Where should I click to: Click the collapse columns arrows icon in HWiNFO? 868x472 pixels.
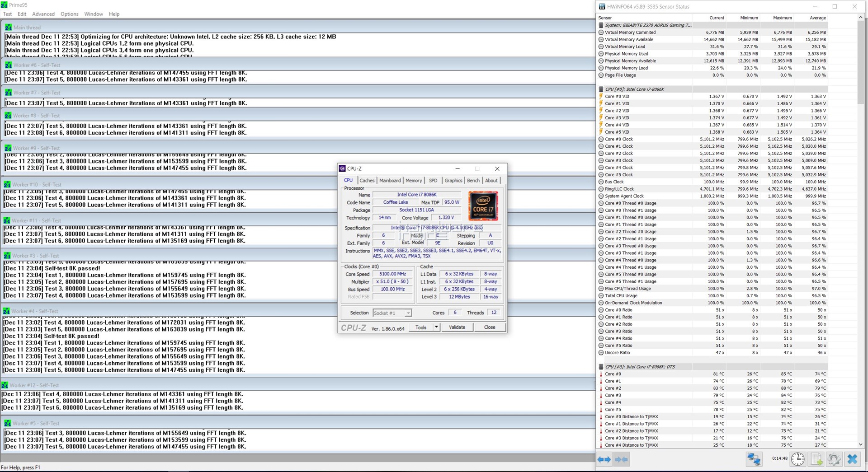[622, 459]
